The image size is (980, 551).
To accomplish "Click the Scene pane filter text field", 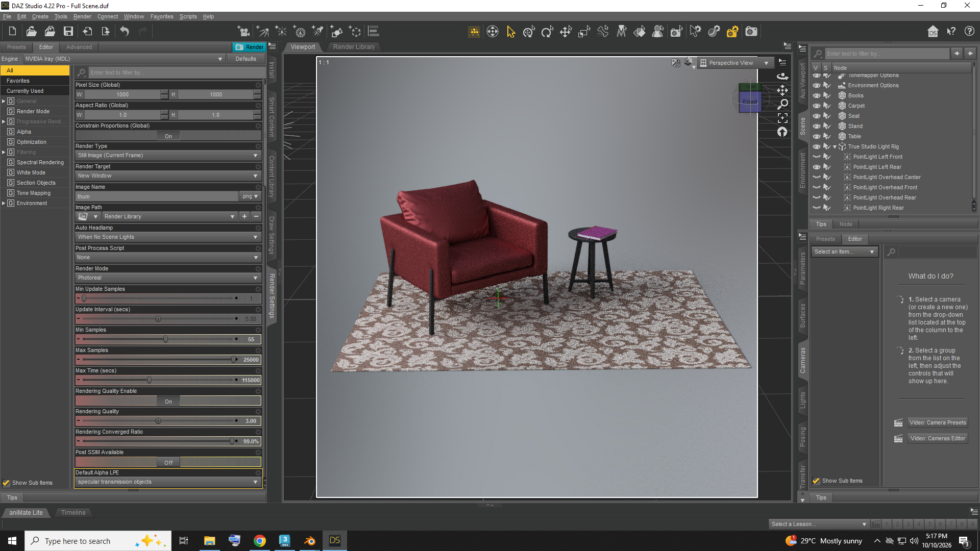I will [x=887, y=54].
